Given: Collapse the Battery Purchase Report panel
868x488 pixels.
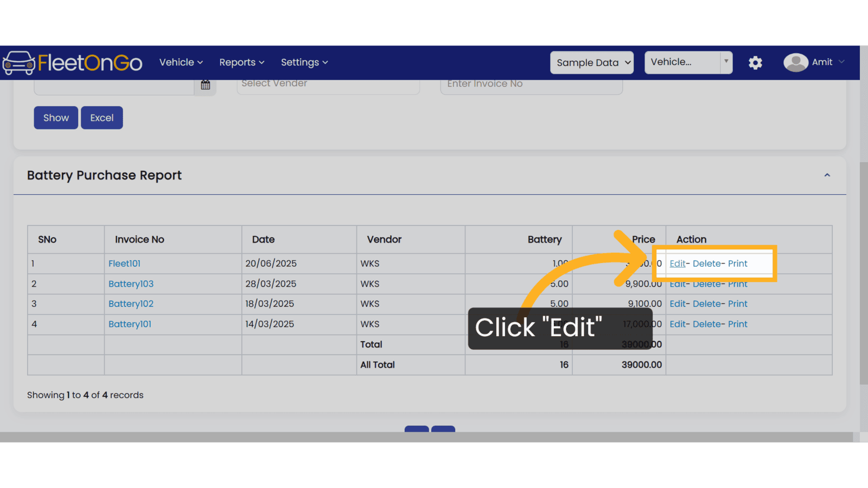Looking at the screenshot, I should [x=827, y=175].
